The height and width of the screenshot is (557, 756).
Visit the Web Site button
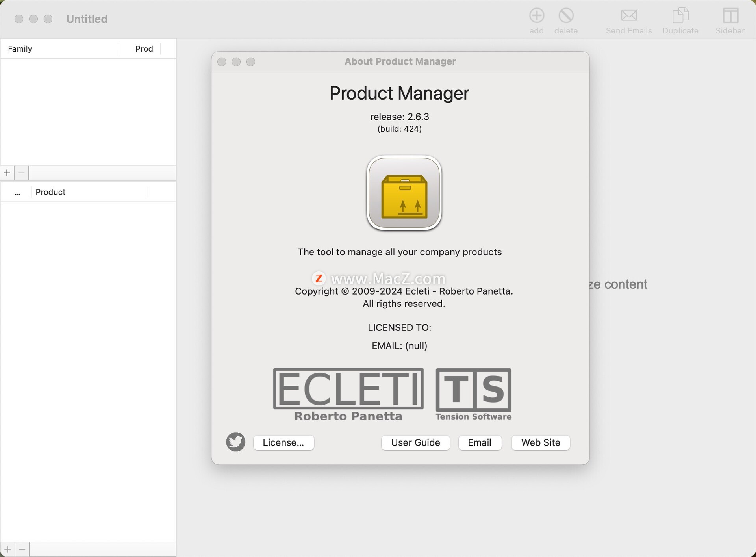tap(541, 442)
